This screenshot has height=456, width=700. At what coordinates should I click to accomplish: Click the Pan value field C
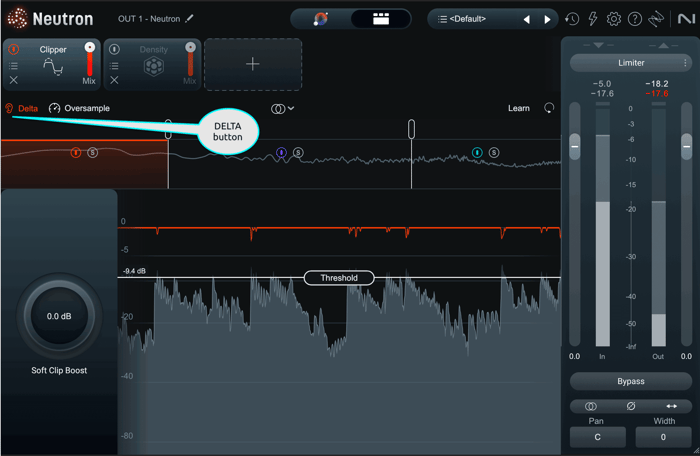click(597, 437)
